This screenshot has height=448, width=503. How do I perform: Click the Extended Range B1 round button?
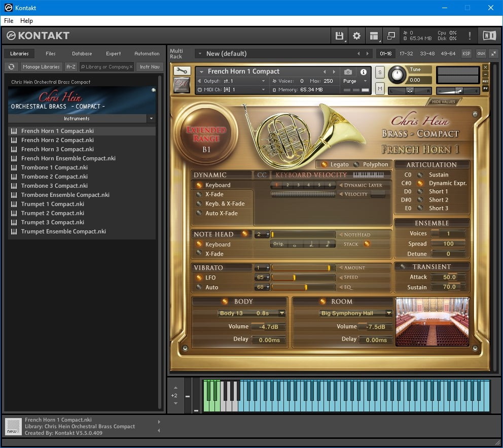pyautogui.click(x=206, y=134)
